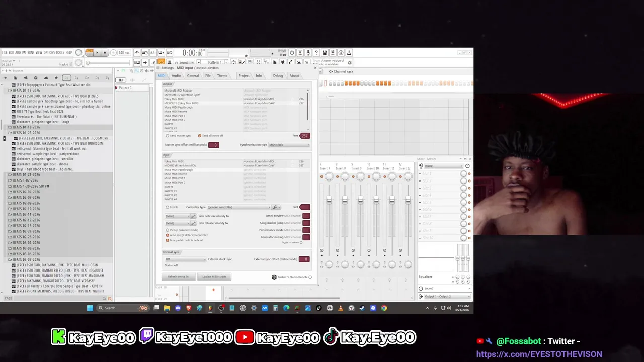This screenshot has height=362, width=644.
Task: Open the About settings tab
Action: pos(294,76)
